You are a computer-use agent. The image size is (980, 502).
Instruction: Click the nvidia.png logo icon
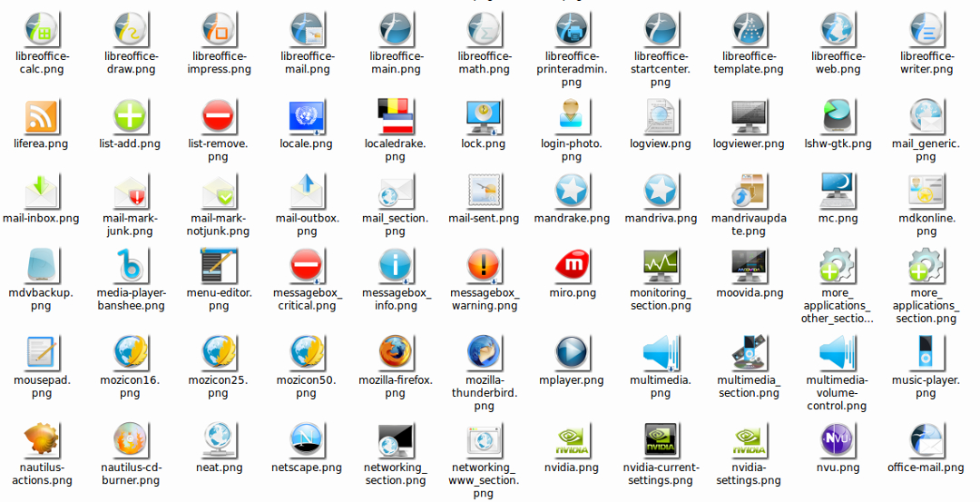(572, 441)
